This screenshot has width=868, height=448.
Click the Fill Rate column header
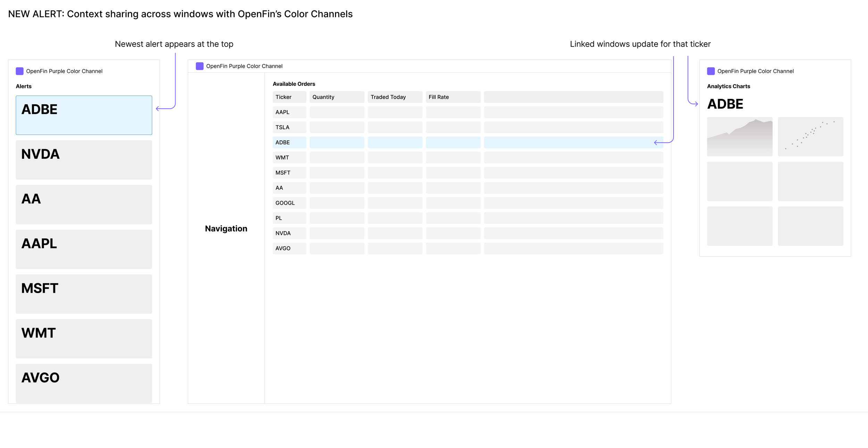[x=453, y=97]
